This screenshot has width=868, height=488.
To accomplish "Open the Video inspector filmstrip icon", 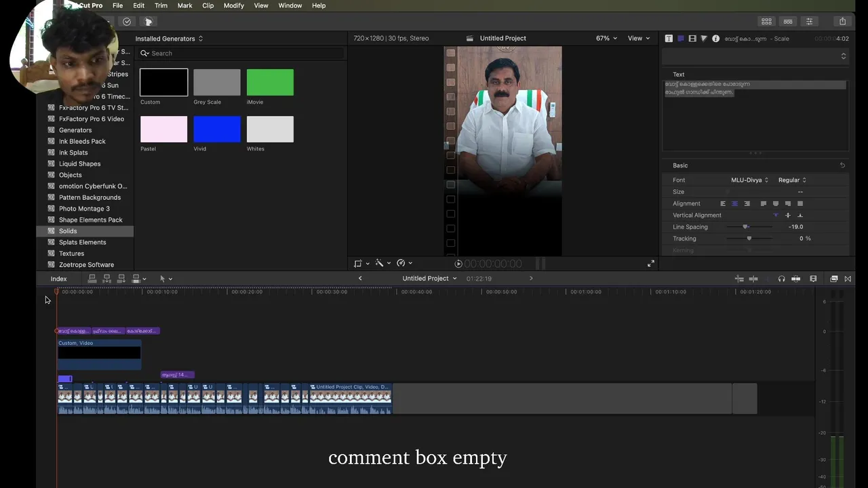I will pos(692,39).
